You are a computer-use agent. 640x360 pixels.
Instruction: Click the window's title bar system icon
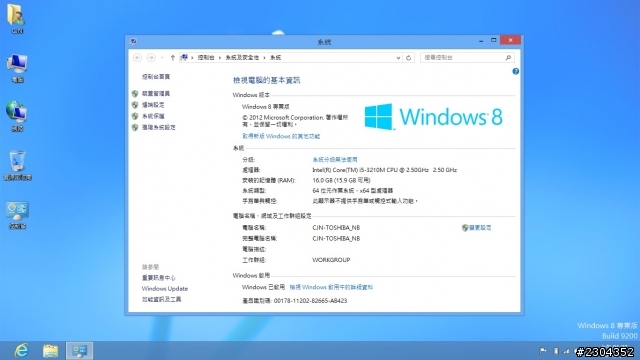133,41
